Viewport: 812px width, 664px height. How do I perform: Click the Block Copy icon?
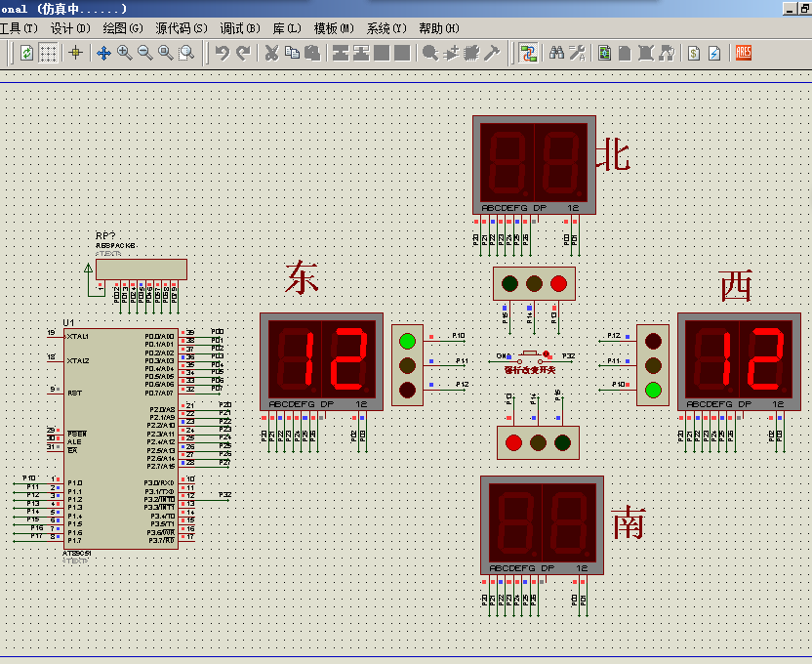[341, 53]
